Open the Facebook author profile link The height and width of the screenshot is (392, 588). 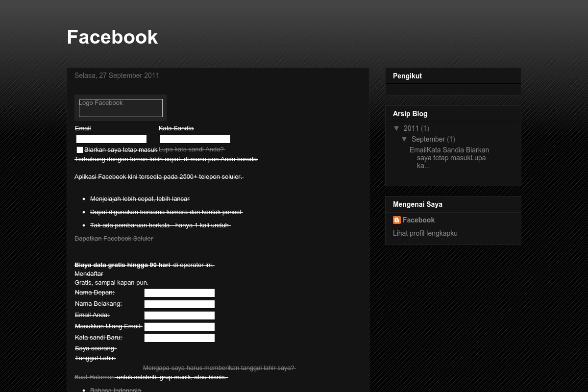click(x=418, y=220)
